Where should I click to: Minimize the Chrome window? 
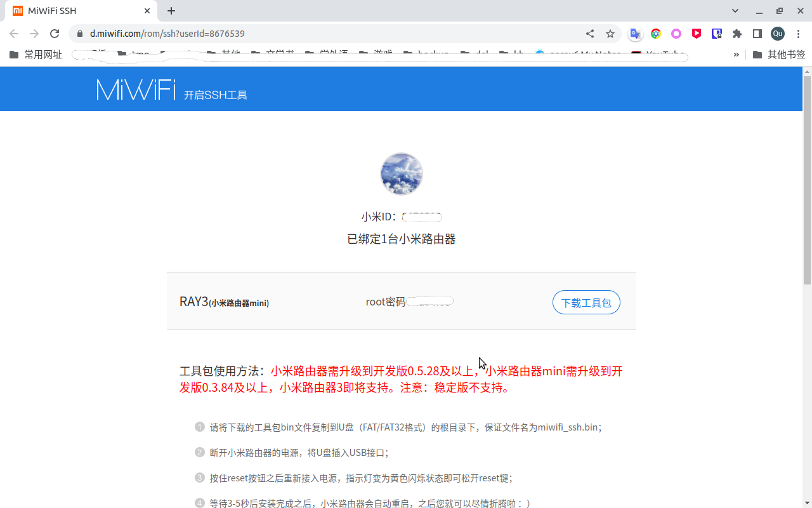click(759, 11)
